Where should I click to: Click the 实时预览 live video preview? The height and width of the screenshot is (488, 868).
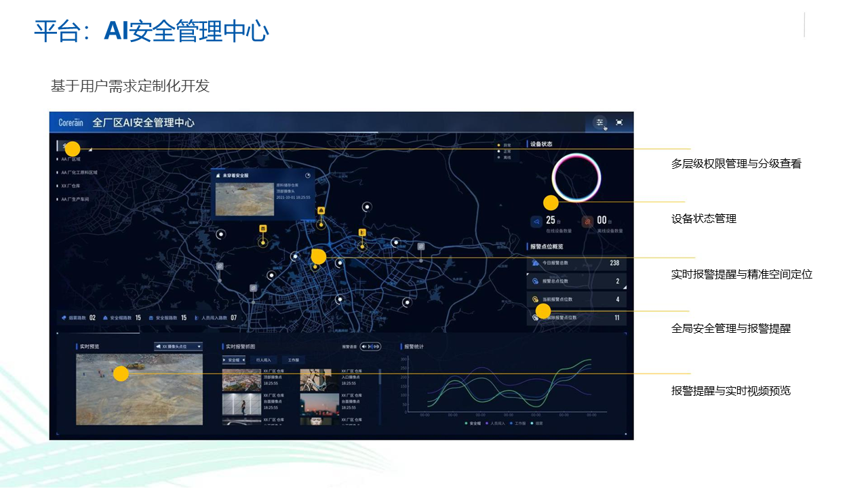click(139, 389)
